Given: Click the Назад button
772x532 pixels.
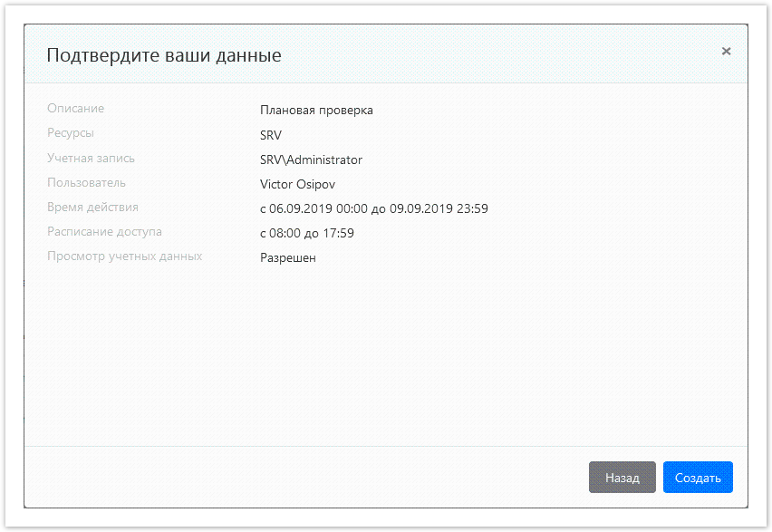Looking at the screenshot, I should click(622, 477).
